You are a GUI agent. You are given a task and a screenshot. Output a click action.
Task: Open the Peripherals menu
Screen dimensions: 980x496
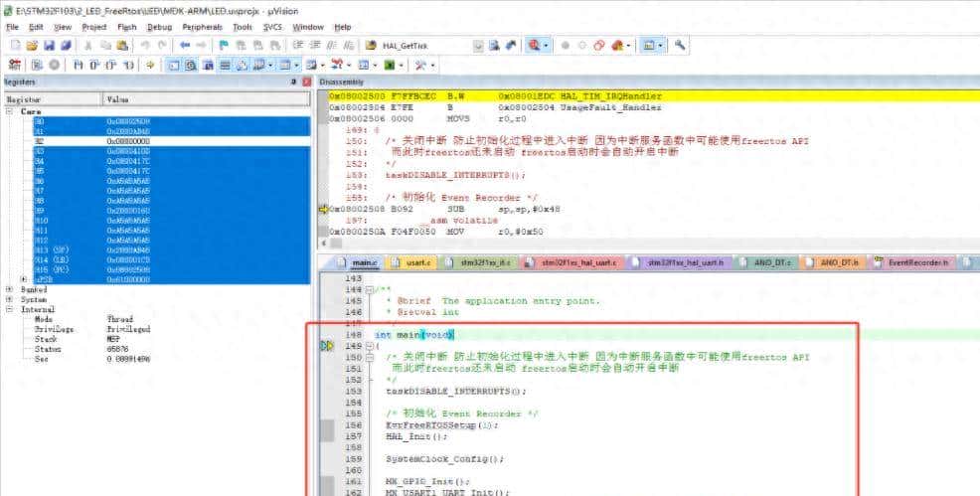[x=203, y=27]
